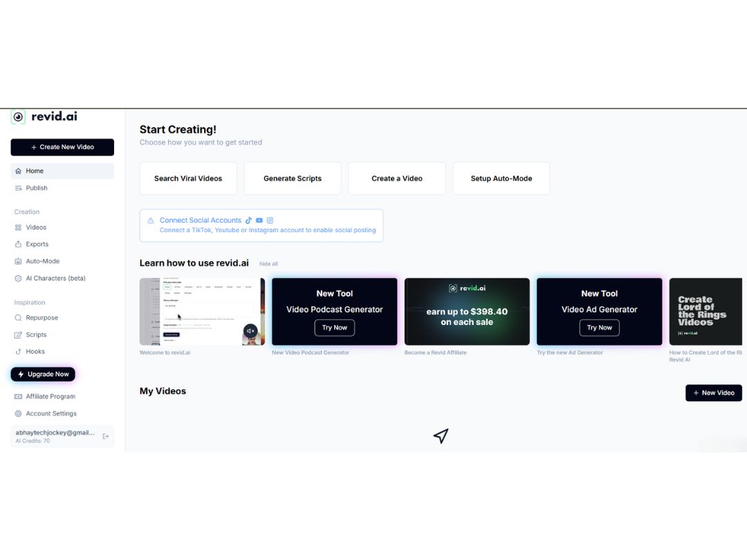Click the Account Settings gear icon
This screenshot has height=560, width=747.
pos(18,414)
